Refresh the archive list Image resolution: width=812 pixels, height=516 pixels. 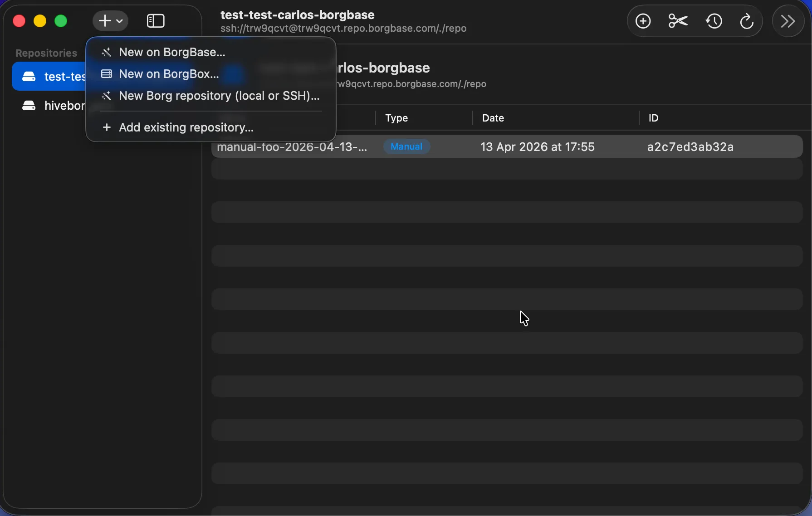click(746, 21)
